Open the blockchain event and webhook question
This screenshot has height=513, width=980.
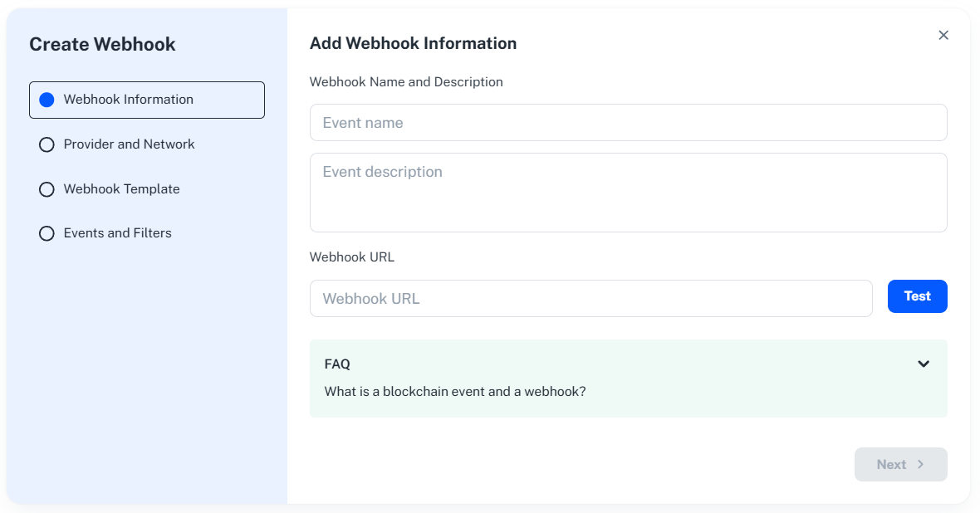coord(455,392)
